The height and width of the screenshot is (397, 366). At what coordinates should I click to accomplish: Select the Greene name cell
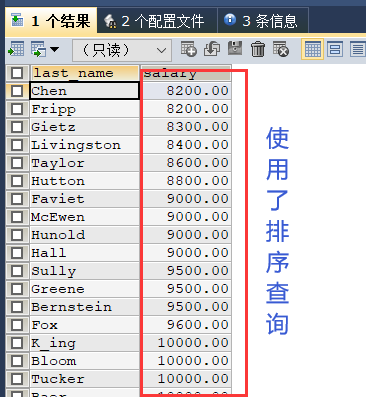85,289
